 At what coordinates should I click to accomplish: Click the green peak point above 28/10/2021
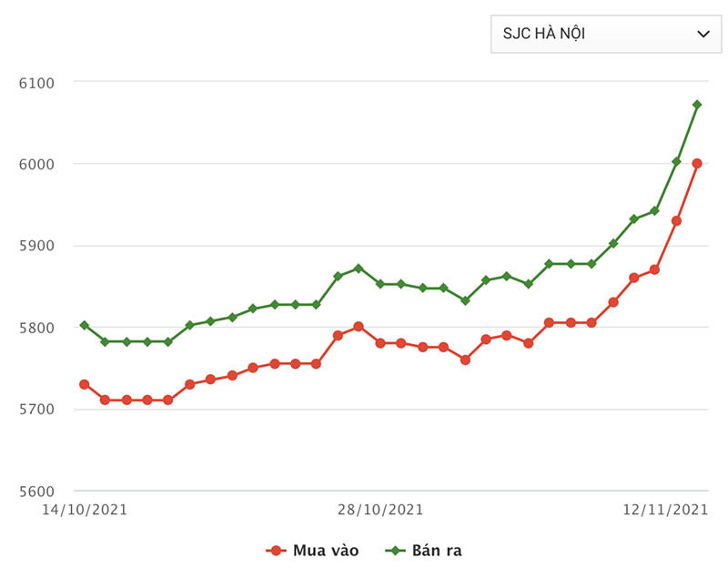[359, 269]
